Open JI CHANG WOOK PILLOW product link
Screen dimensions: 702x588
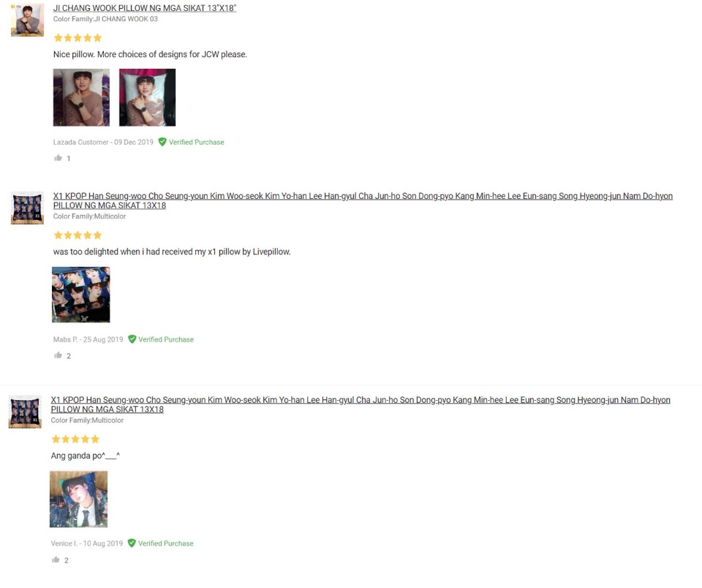pyautogui.click(x=145, y=8)
